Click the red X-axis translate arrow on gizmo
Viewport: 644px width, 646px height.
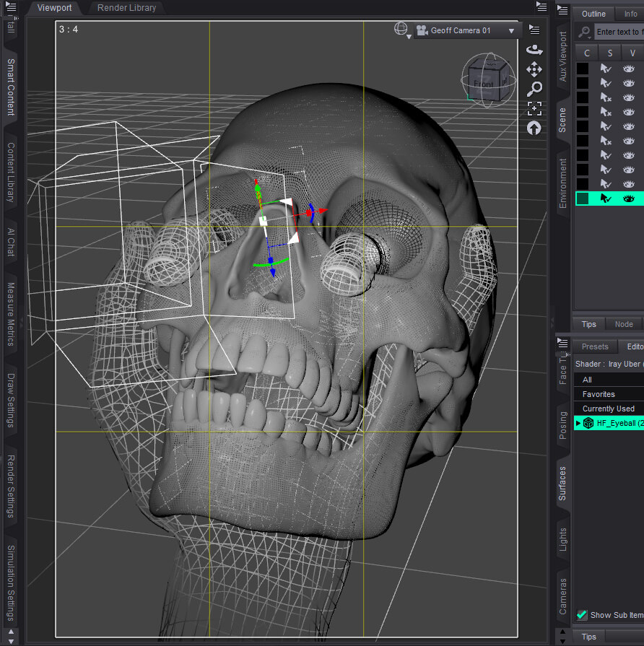click(323, 211)
